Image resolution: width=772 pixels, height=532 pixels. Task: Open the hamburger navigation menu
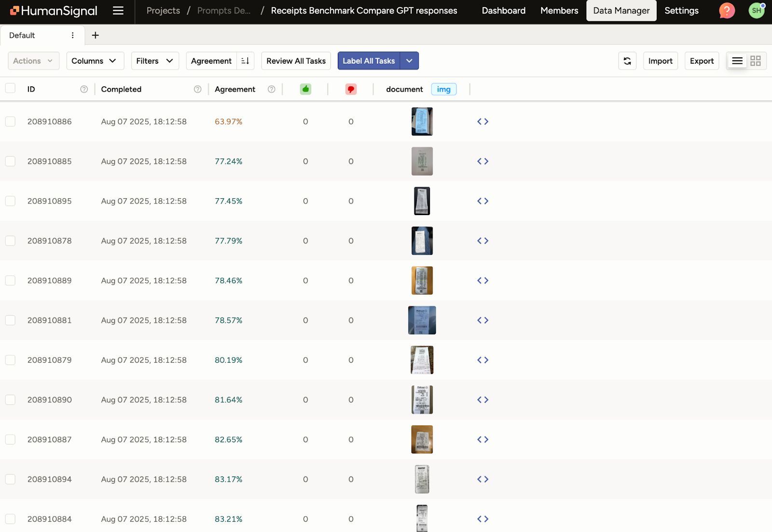coord(118,11)
